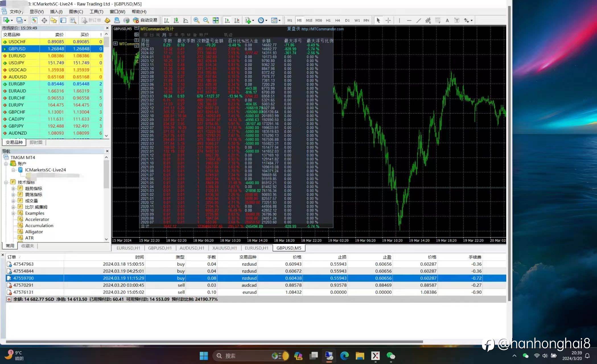The width and height of the screenshot is (597, 364).
Task: Enable the H4 timeframe button
Action: (337, 20)
